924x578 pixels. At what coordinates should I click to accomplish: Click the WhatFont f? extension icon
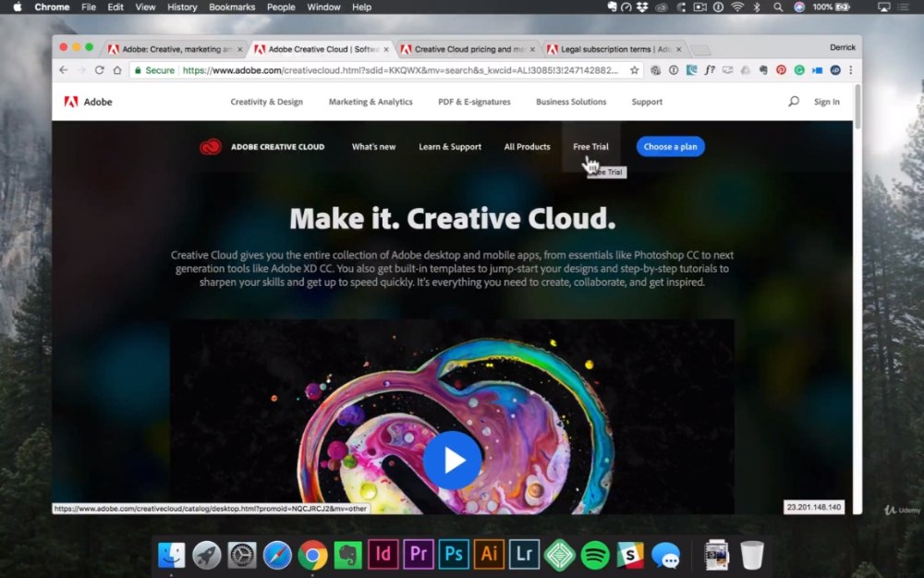tap(710, 70)
